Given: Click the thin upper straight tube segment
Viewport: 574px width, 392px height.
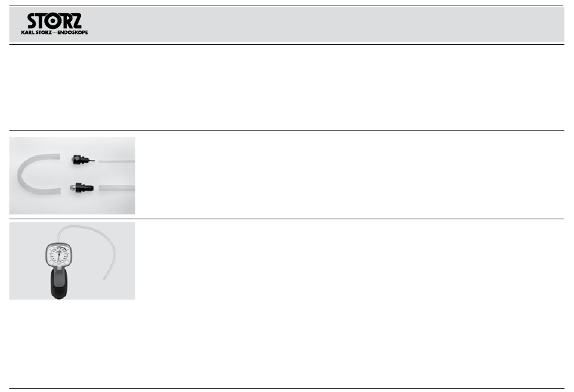Looking at the screenshot, I should pos(117,161).
